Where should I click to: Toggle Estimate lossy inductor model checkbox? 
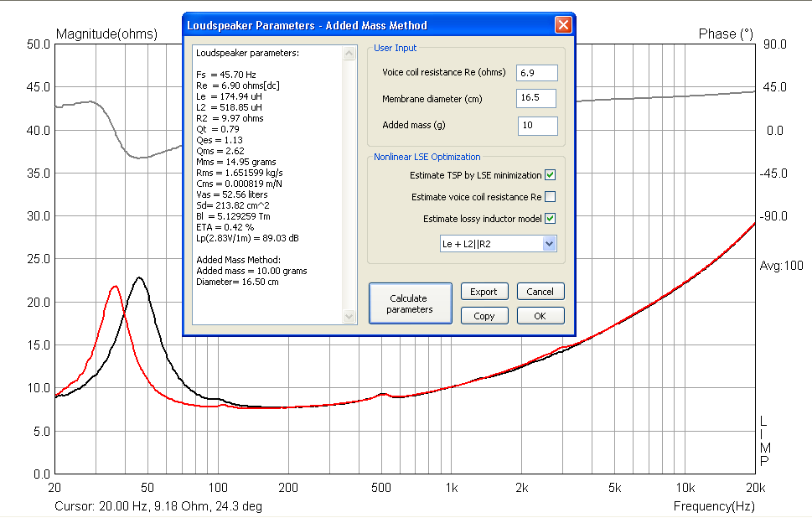(x=551, y=219)
